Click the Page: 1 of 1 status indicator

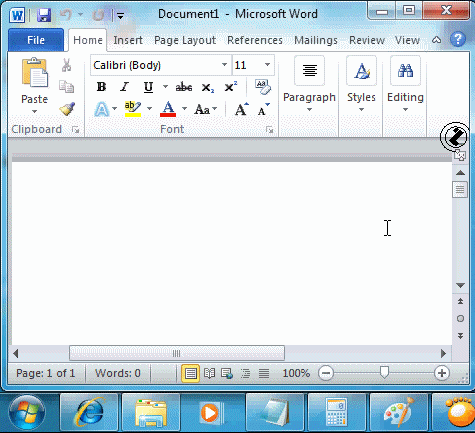coord(46,373)
